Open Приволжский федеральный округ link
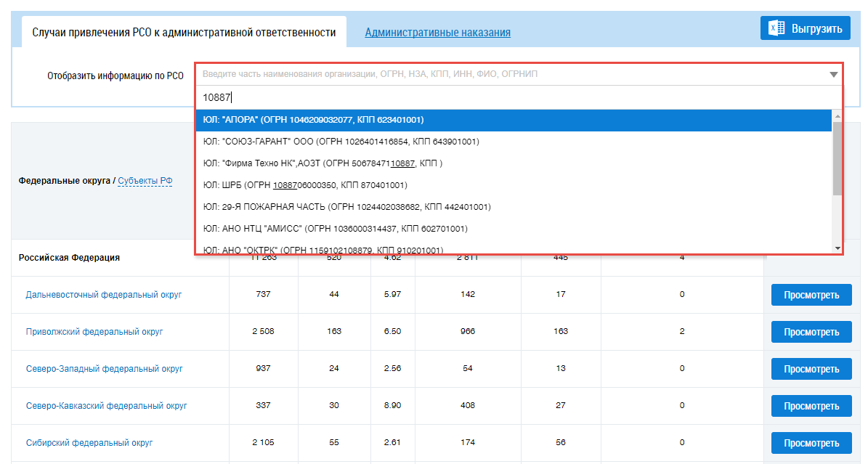 (94, 332)
